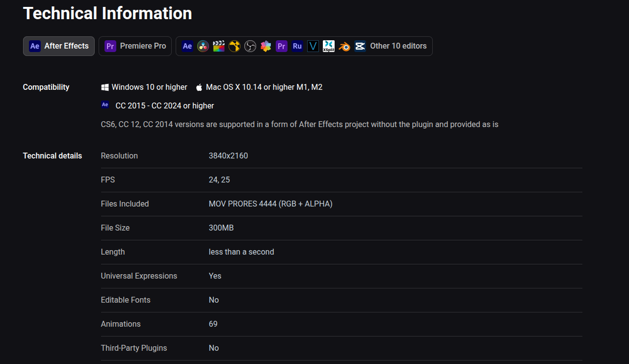Open the Other 10 editors tab

click(x=304, y=46)
